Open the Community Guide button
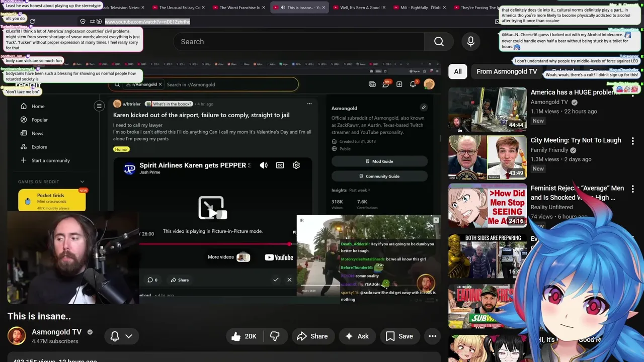Viewport: 644px width, 362px height. pyautogui.click(x=379, y=176)
